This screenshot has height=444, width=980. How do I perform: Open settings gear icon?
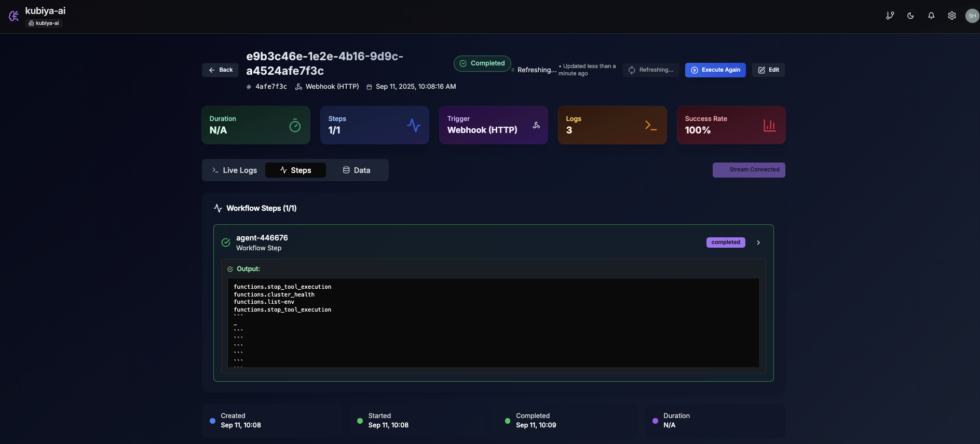(x=952, y=16)
